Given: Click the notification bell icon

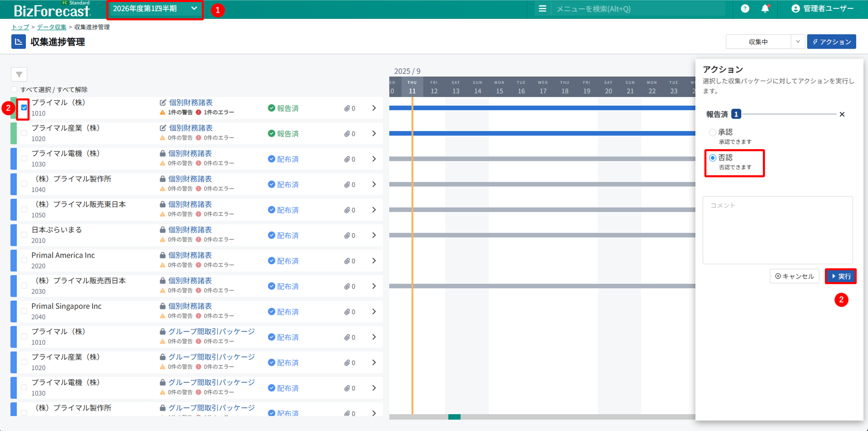Looking at the screenshot, I should pyautogui.click(x=765, y=9).
